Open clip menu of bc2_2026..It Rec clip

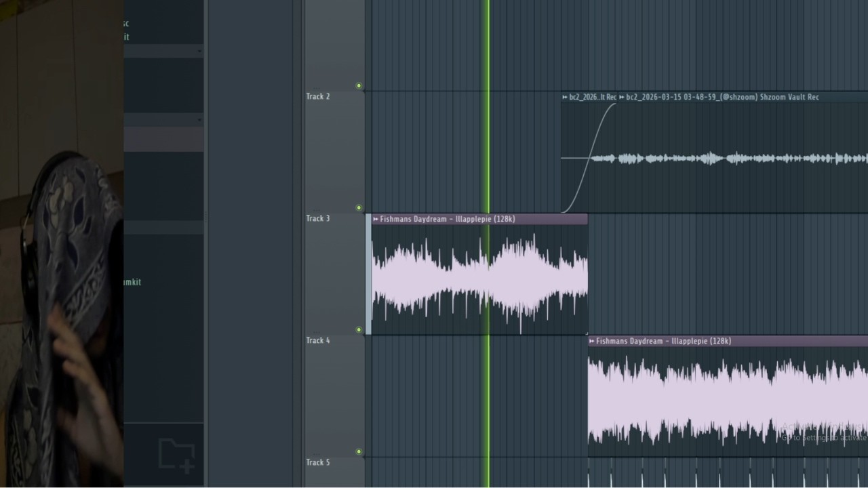pos(565,97)
